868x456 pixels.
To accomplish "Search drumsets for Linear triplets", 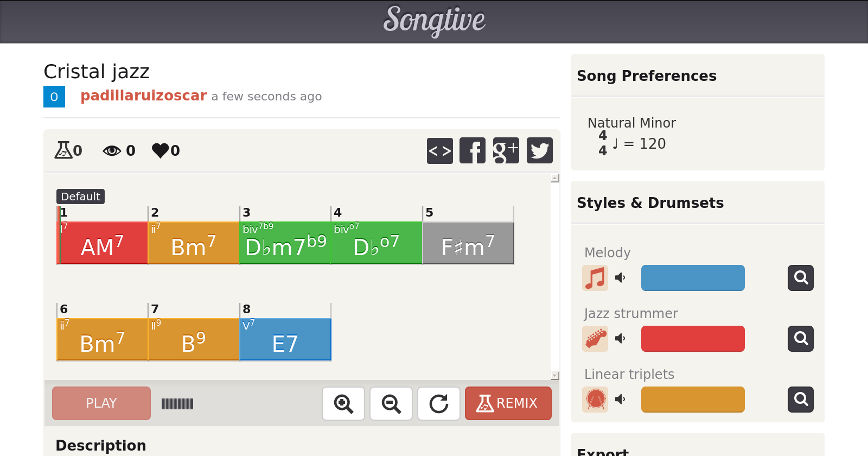I will coord(801,400).
